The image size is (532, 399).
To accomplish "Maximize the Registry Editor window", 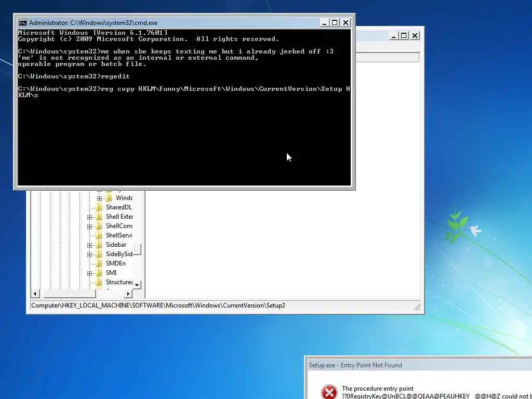I will pyautogui.click(x=404, y=36).
